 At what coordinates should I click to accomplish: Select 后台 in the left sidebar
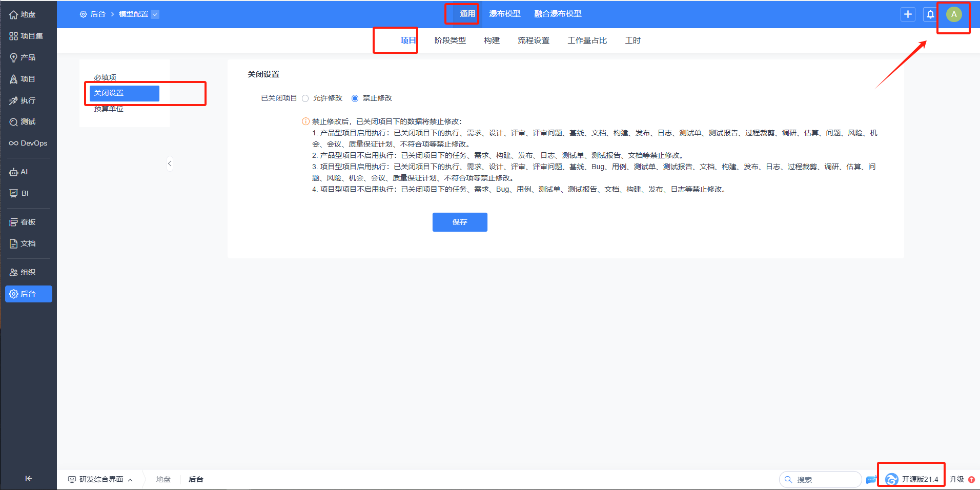pos(28,294)
